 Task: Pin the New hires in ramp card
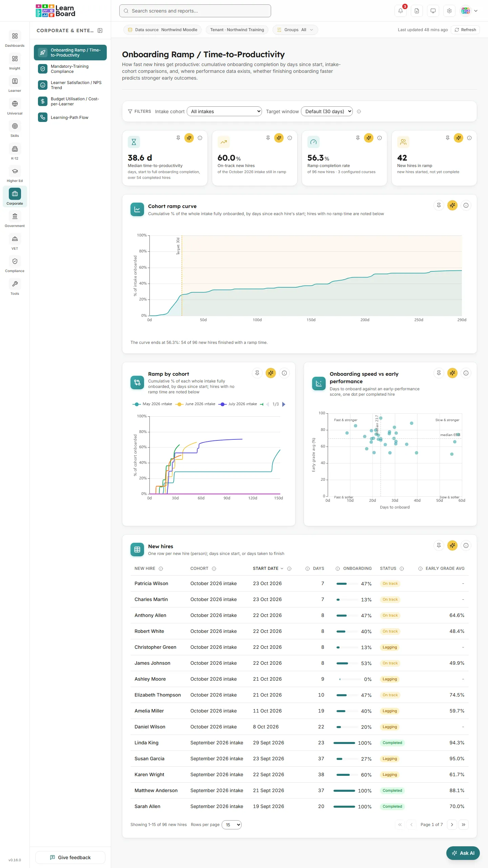click(x=447, y=138)
